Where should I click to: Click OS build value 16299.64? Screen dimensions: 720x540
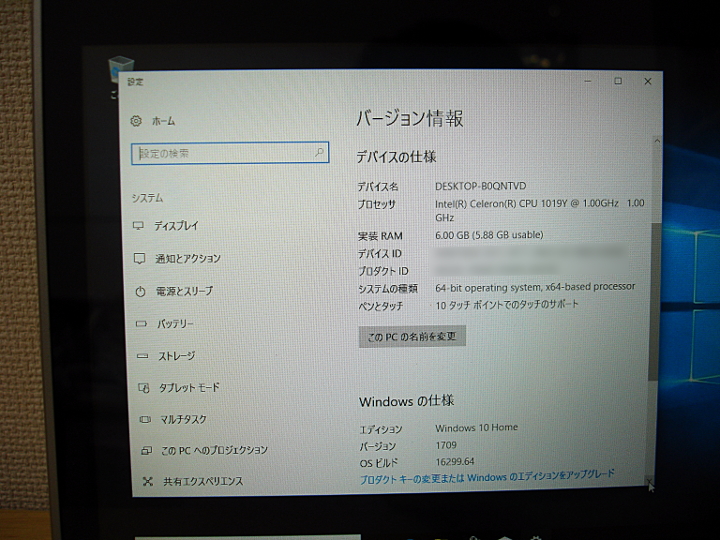(455, 461)
